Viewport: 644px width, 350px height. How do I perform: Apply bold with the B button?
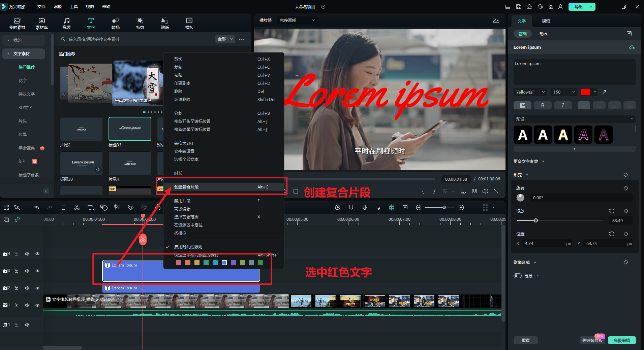(x=543, y=105)
